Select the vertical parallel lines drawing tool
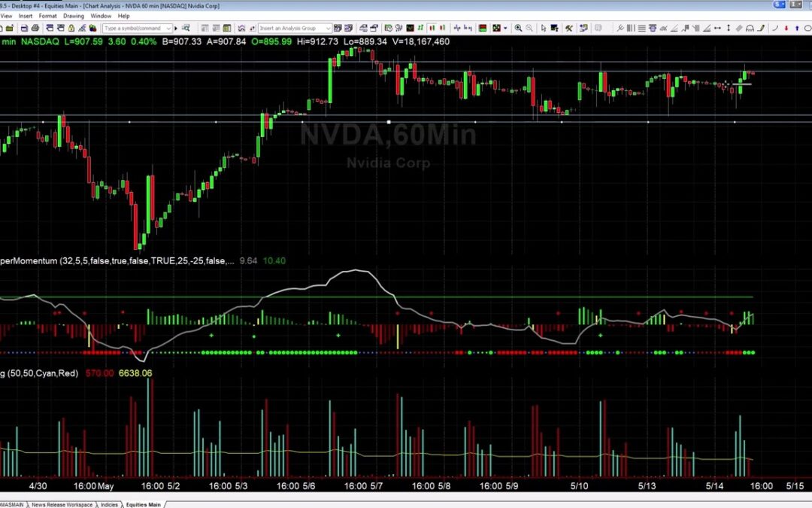812x508 pixels. tap(631, 29)
